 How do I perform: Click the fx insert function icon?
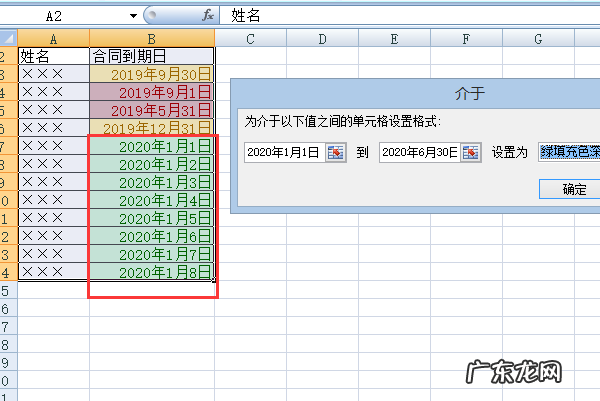208,15
